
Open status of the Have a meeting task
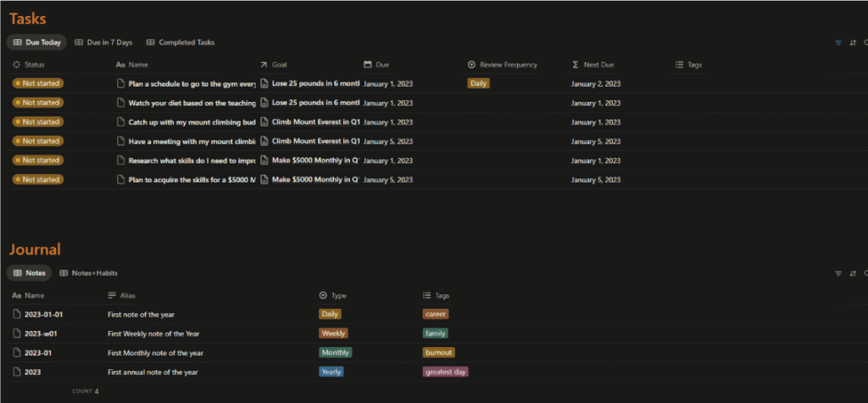[38, 141]
